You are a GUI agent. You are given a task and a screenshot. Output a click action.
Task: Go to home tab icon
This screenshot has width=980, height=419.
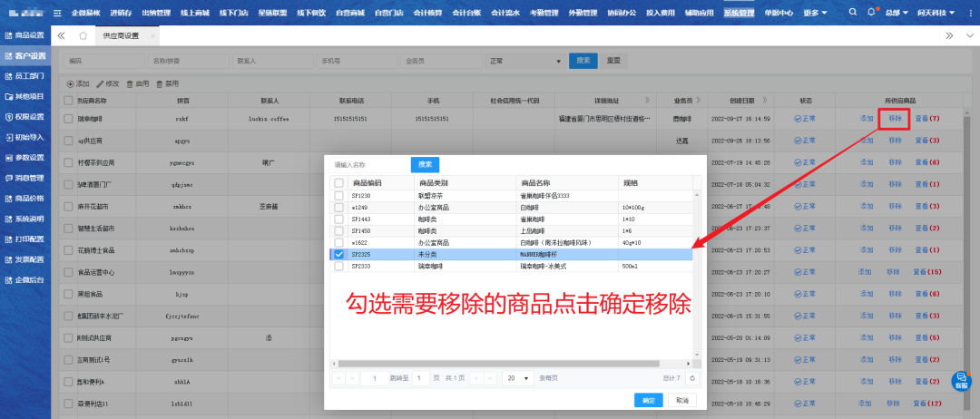coord(83,35)
